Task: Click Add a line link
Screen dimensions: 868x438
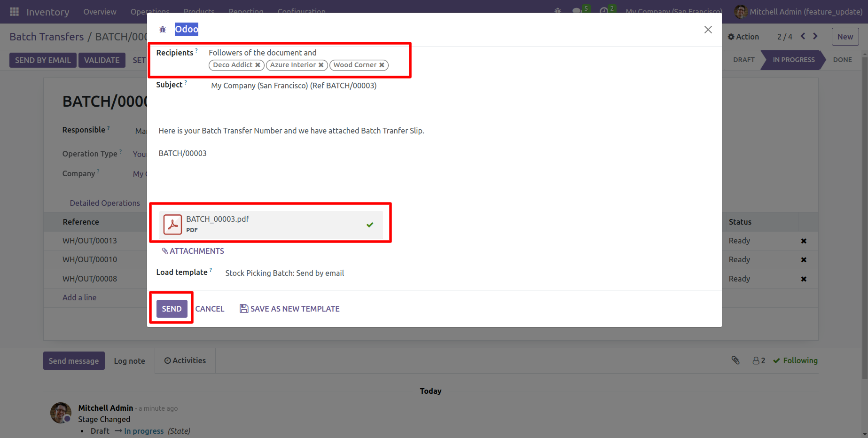Action: 79,297
